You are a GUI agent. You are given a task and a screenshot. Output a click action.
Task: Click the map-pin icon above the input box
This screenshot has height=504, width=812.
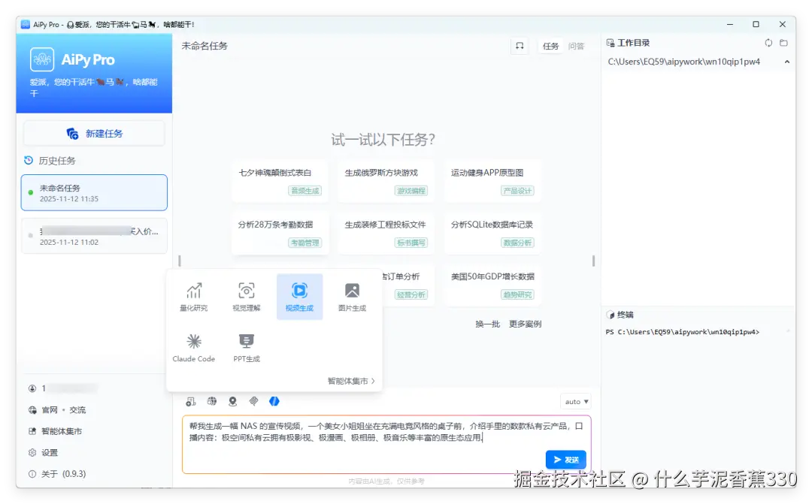(232, 401)
